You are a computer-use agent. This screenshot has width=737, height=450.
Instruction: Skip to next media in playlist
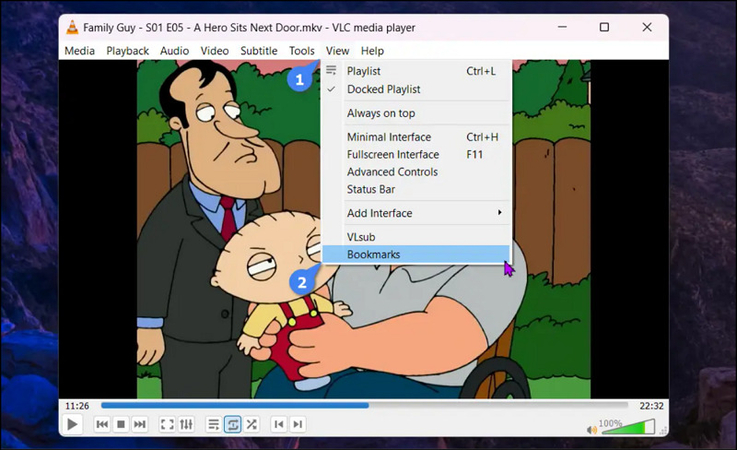[x=140, y=425]
